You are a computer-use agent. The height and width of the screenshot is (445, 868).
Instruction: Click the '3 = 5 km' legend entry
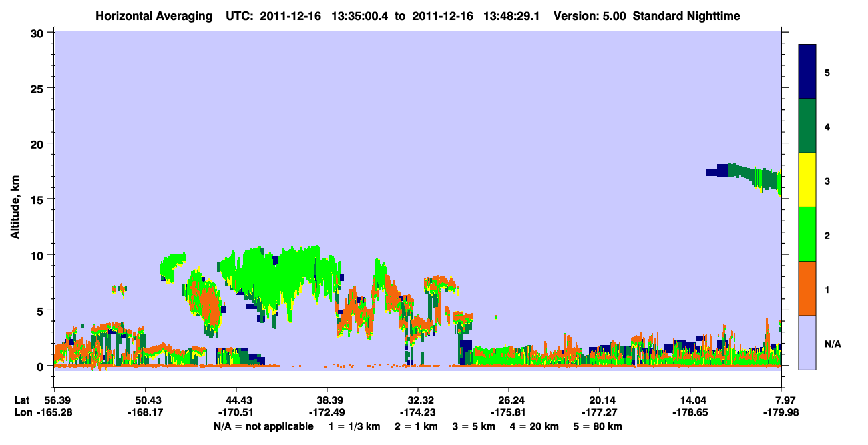(473, 426)
